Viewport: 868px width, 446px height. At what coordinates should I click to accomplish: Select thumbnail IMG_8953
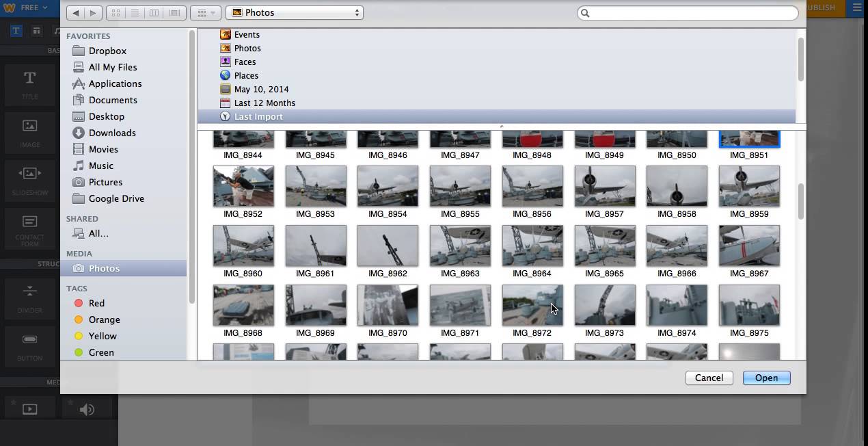[316, 186]
